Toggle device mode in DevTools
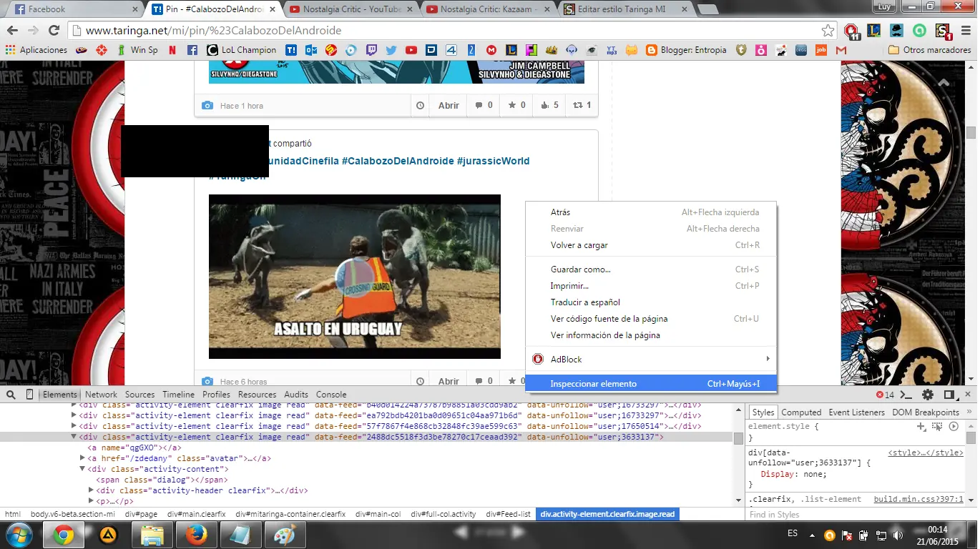 click(29, 395)
